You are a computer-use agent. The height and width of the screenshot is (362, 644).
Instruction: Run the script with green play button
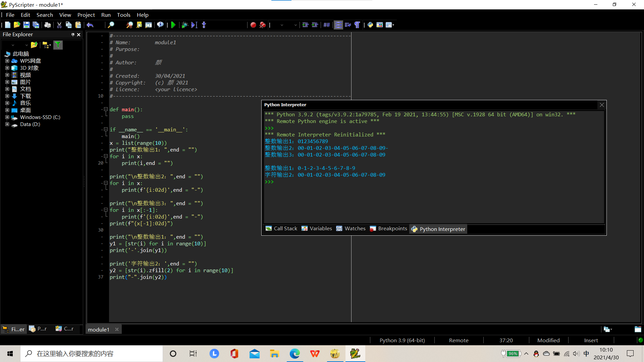173,25
